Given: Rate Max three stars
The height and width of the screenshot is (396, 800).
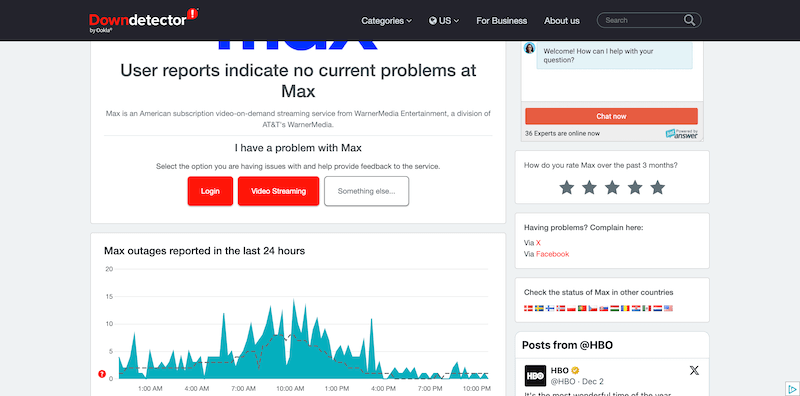Looking at the screenshot, I should (612, 187).
